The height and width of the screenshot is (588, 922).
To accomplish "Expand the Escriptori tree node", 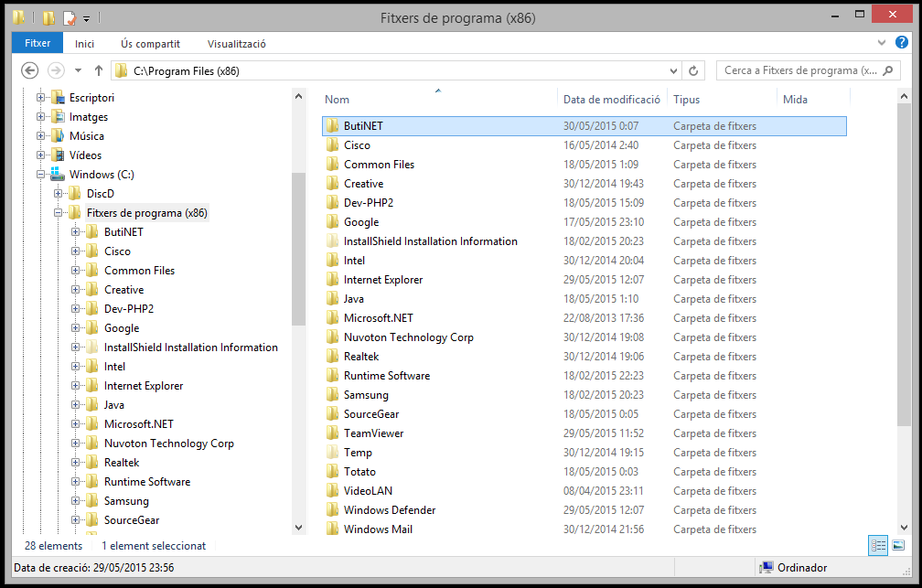I will pyautogui.click(x=40, y=98).
